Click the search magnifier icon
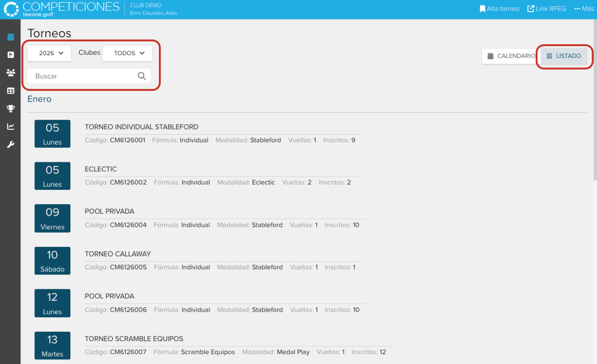Viewport: 597px width, 364px height. [x=142, y=76]
